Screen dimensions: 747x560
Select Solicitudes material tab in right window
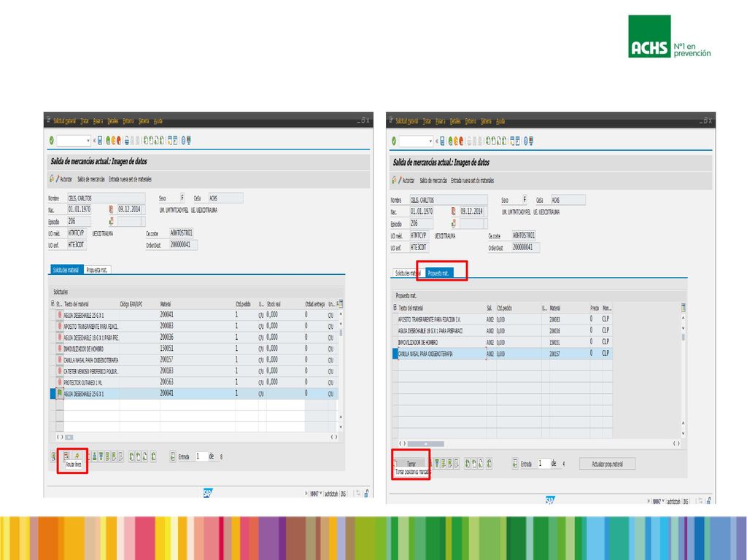pyautogui.click(x=409, y=273)
